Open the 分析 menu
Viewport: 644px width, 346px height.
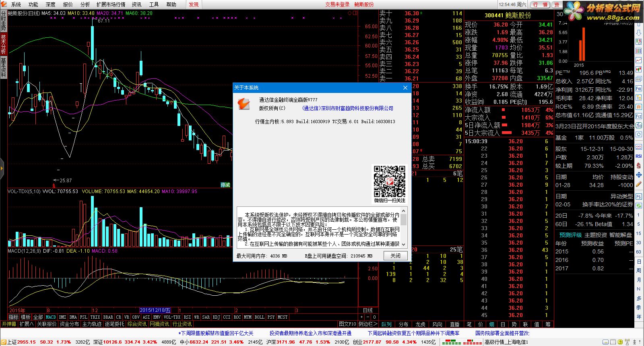coord(85,4)
